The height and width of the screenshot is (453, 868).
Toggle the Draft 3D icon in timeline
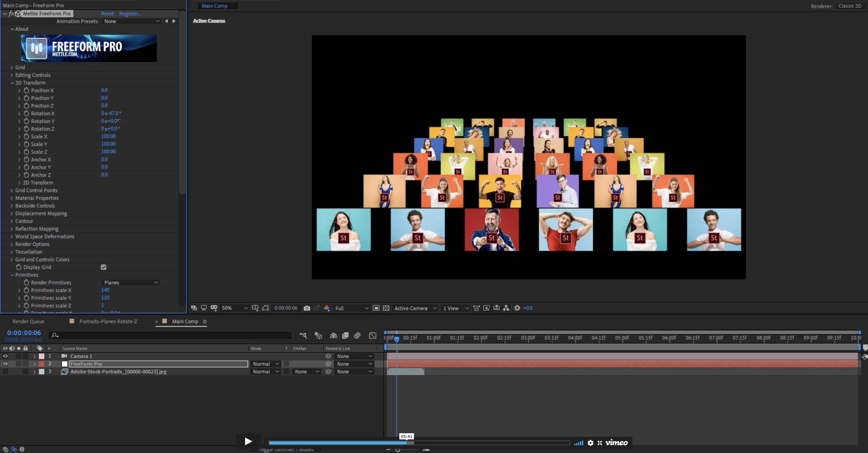click(x=318, y=335)
